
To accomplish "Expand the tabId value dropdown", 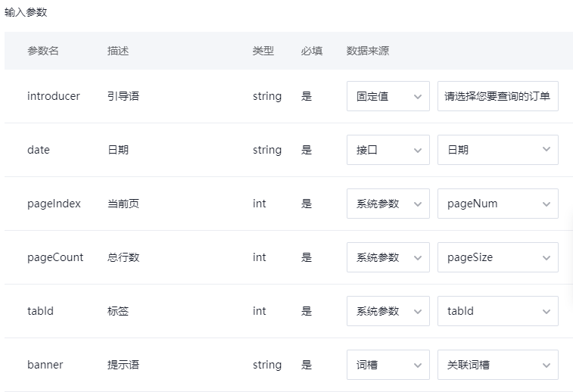I will 498,311.
